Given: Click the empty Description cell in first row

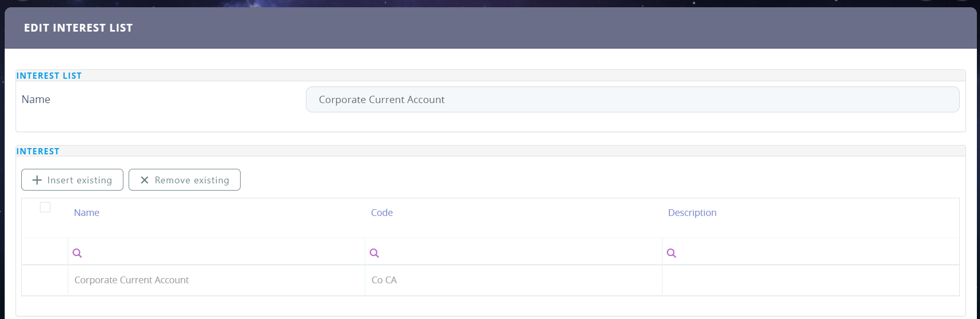Looking at the screenshot, I should 810,280.
